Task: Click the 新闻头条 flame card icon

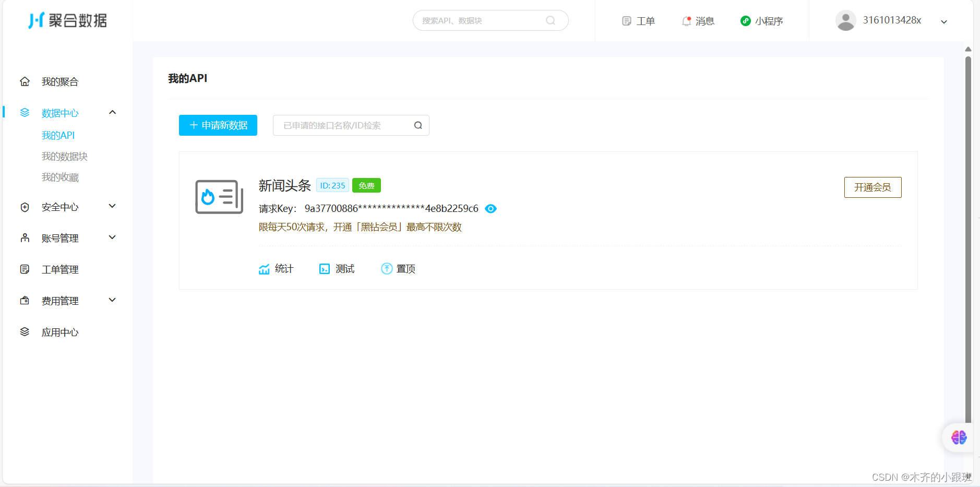Action: coord(219,197)
